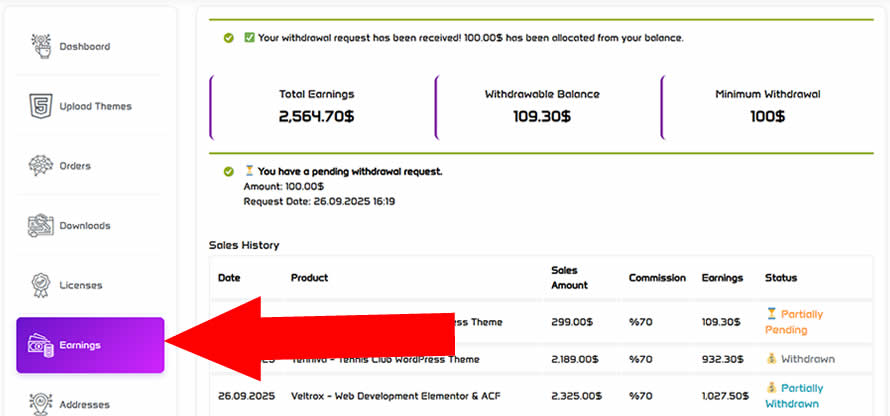Image resolution: width=890 pixels, height=416 pixels.
Task: Click the Total Earnings card
Action: click(317, 106)
